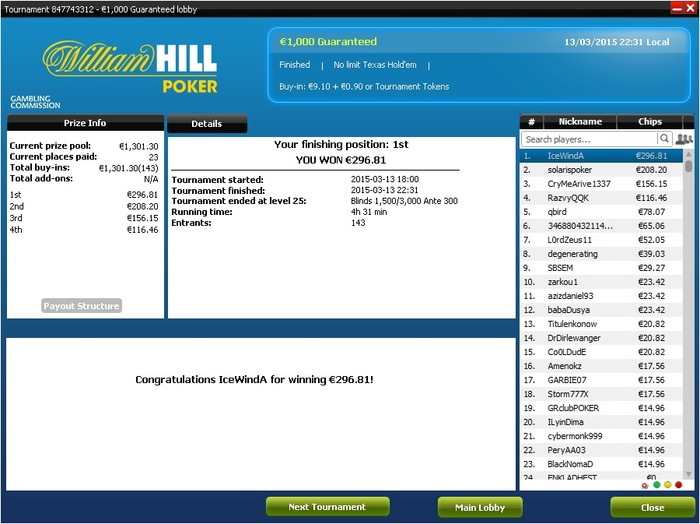This screenshot has width=700, height=524.
Task: Return to the Main Lobby
Action: point(480,507)
